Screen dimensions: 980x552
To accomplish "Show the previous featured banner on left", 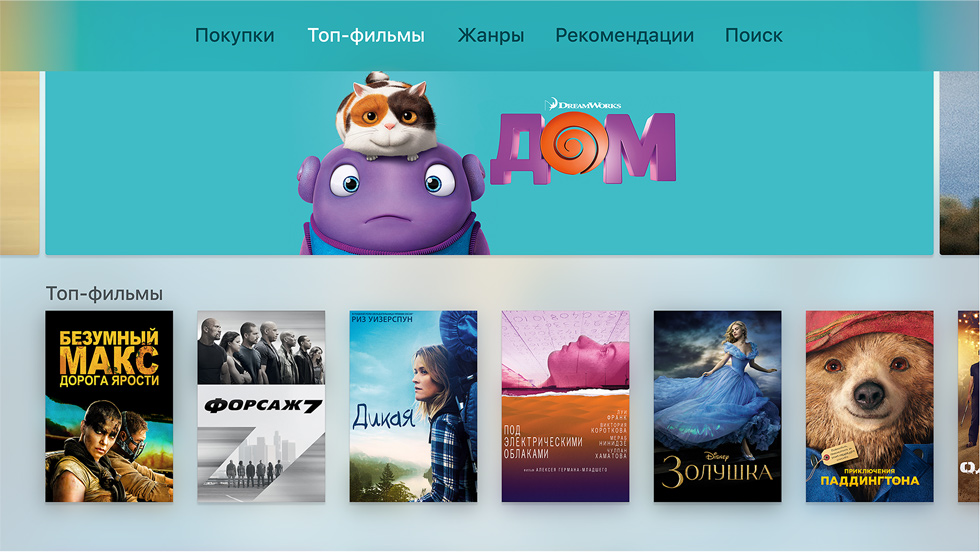I will coord(19,163).
